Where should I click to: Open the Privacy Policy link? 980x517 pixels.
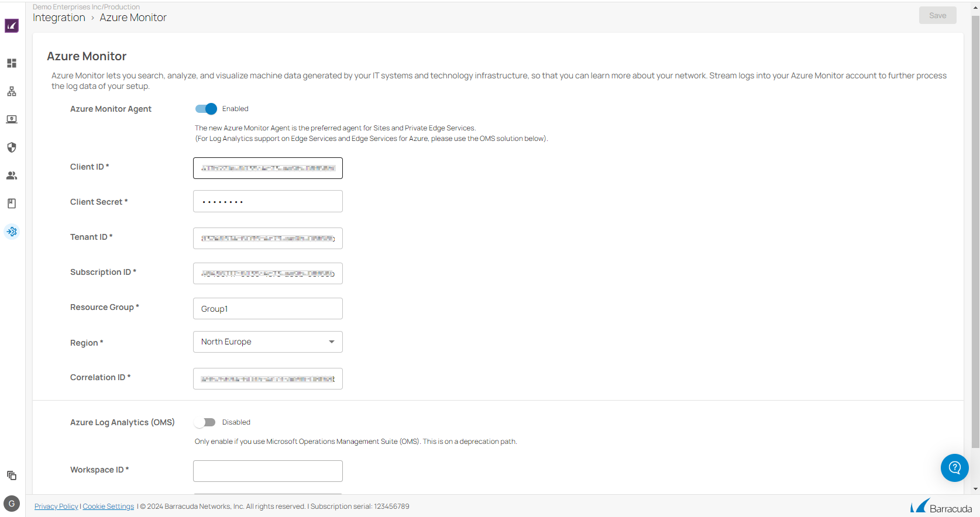56,506
